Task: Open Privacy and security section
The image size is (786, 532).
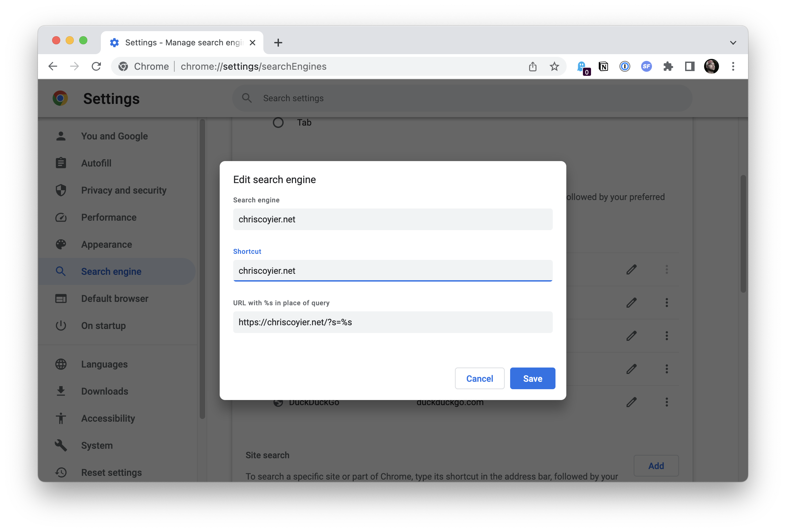Action: pos(117,190)
